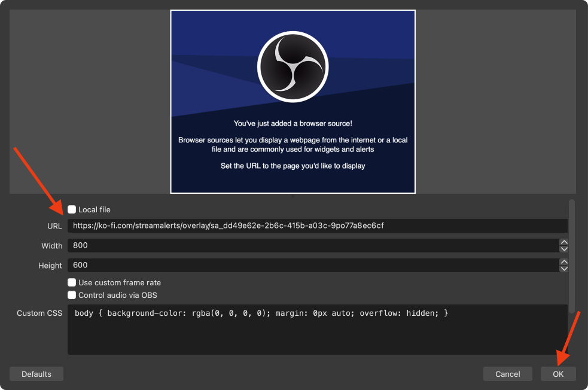Image resolution: width=588 pixels, height=390 pixels.
Task: Click 'You've just added a browser source!' text
Action: click(x=293, y=123)
